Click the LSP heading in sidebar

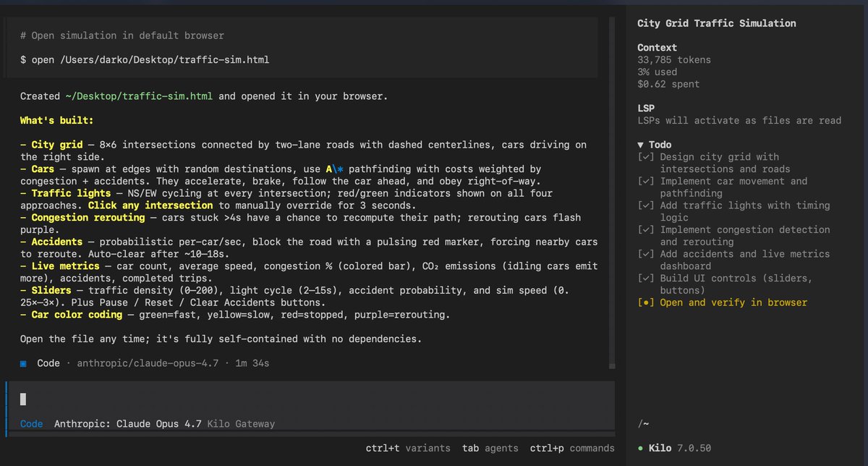[x=646, y=109]
